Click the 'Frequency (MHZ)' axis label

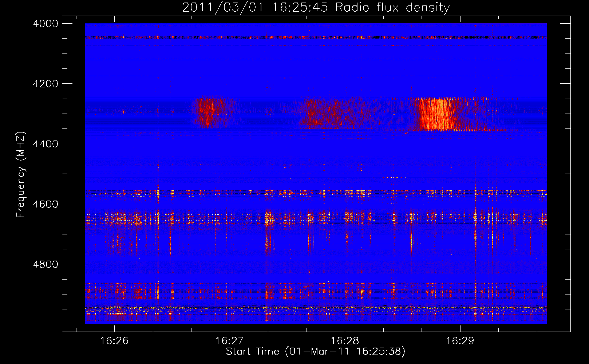click(21, 175)
